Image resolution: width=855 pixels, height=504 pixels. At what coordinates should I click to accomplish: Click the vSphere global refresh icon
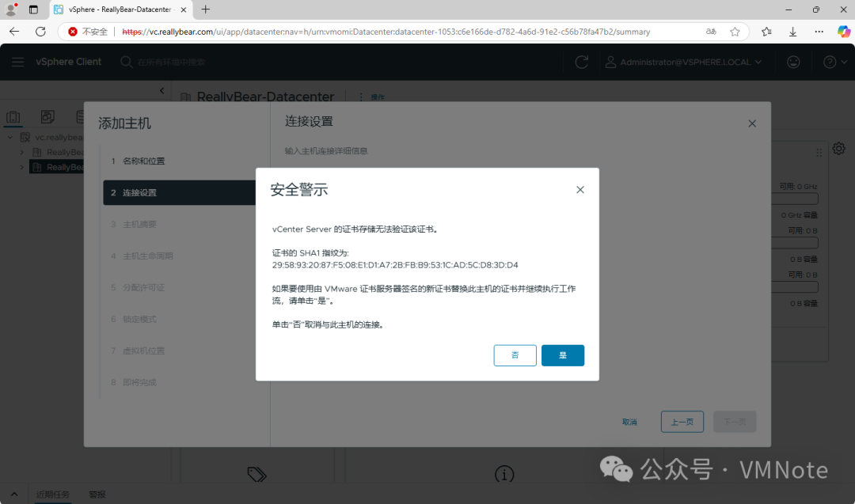pos(582,63)
